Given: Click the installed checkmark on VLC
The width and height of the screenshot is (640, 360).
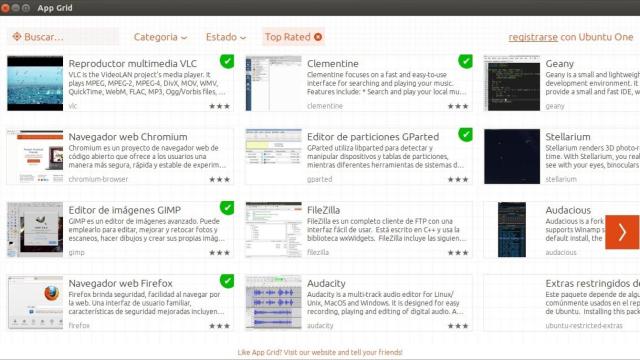Looking at the screenshot, I should click(227, 61).
